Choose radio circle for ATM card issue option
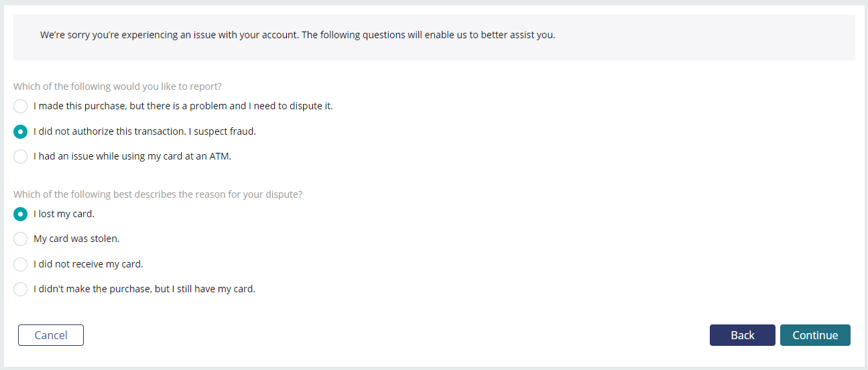The height and width of the screenshot is (370, 868). point(21,156)
